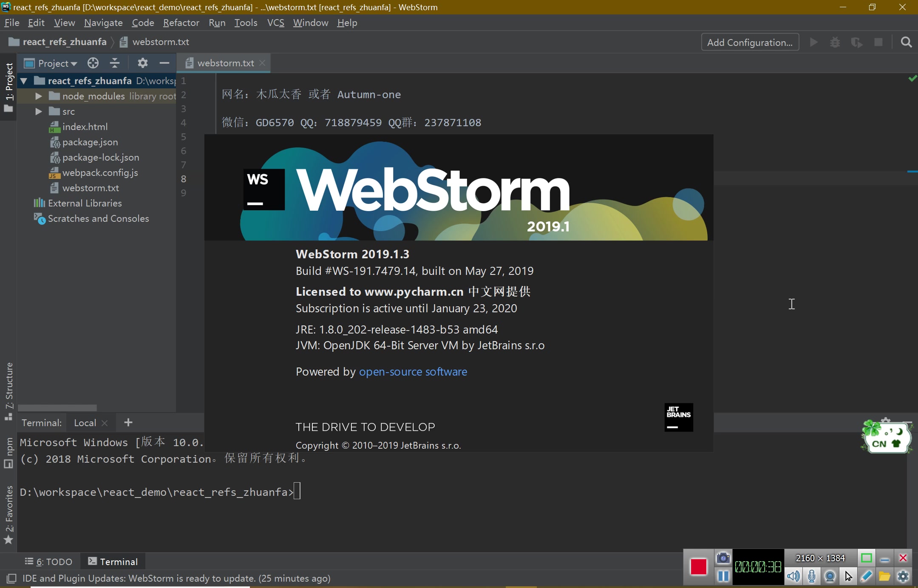Open the Tools menu
The height and width of the screenshot is (588, 918).
click(x=246, y=23)
